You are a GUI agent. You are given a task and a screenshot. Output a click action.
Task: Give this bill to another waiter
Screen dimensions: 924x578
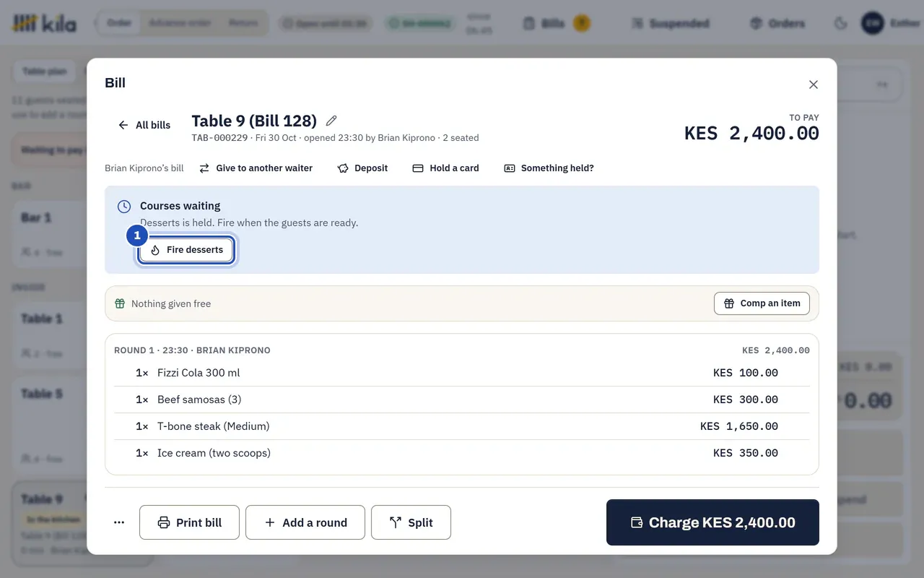click(x=256, y=168)
